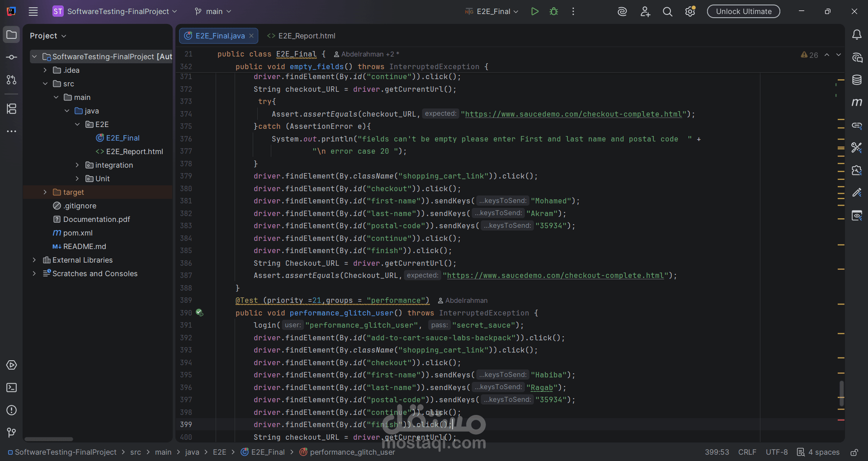
Task: Expand Scratches and Consoles node
Action: [34, 273]
